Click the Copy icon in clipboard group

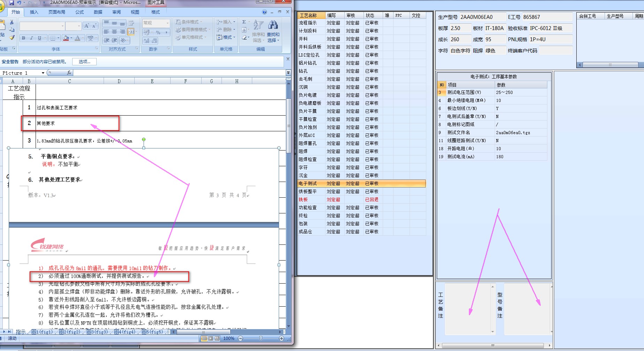[x=12, y=30]
